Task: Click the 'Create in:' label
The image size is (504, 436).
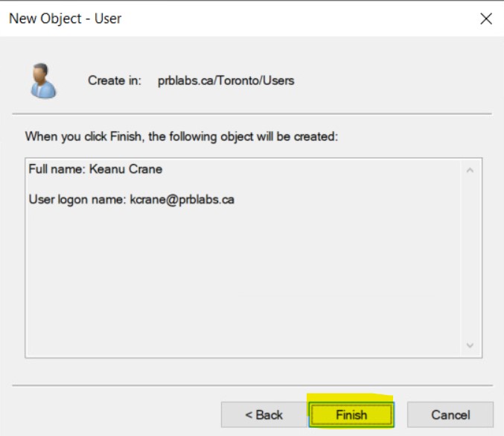Action: pyautogui.click(x=115, y=80)
